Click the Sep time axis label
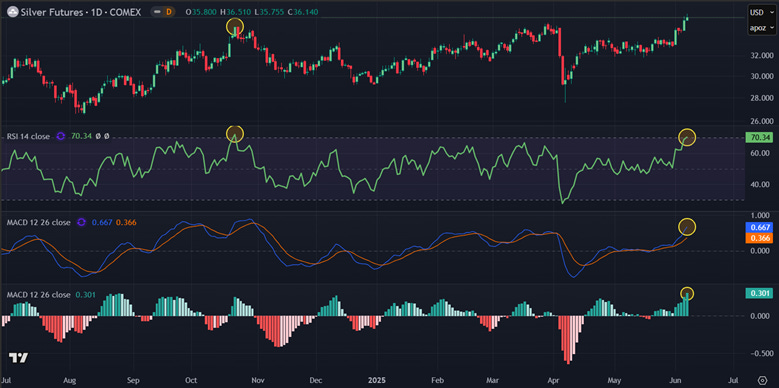This screenshot has width=779, height=388. [x=133, y=381]
